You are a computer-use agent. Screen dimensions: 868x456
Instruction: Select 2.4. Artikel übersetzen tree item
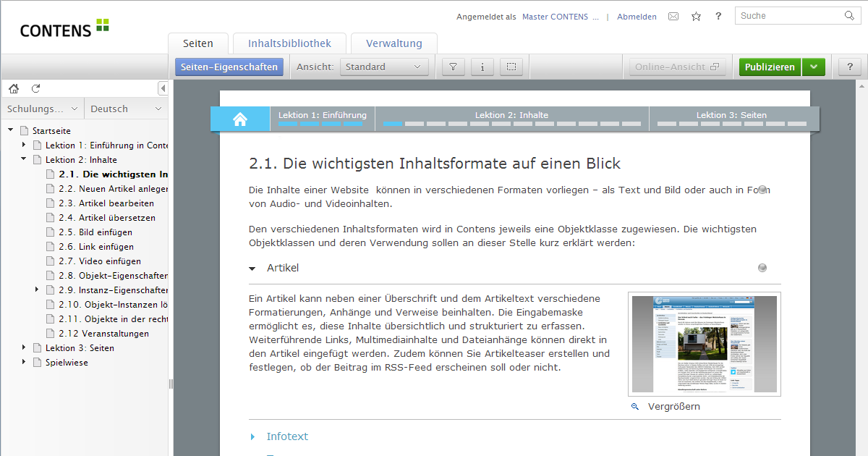click(107, 218)
